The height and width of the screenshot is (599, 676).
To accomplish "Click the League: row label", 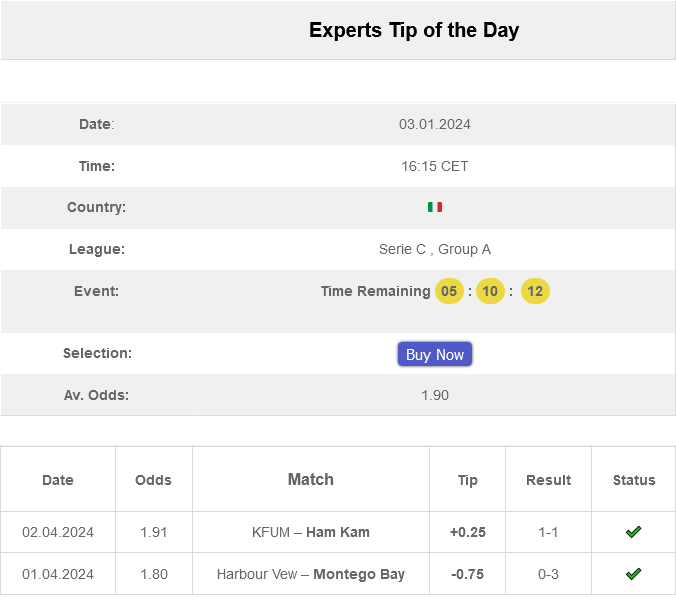I will tap(97, 249).
